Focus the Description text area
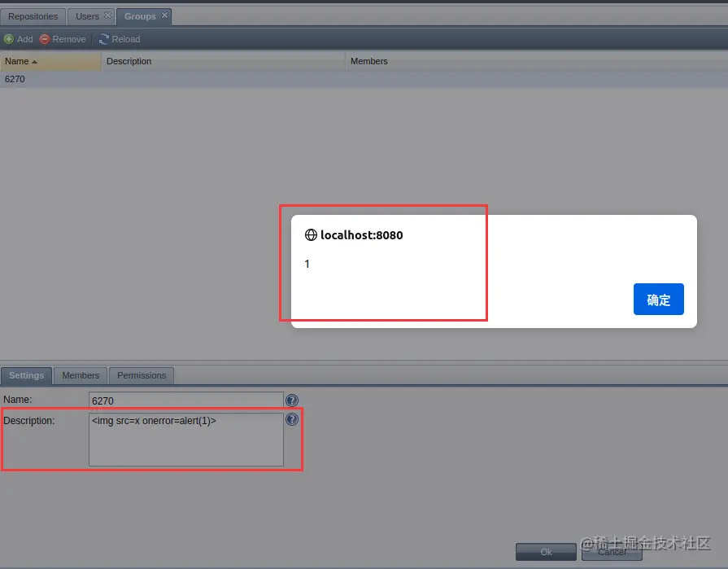The image size is (728, 569). point(186,440)
